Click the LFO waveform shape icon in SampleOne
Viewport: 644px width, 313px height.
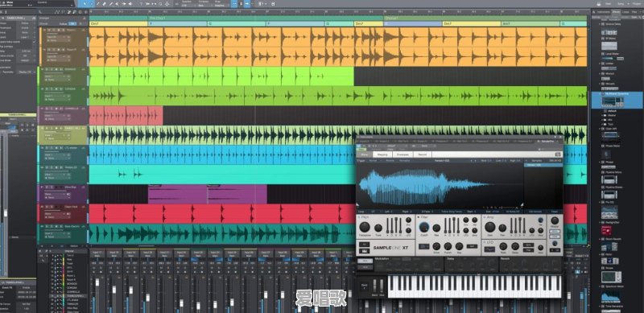click(x=489, y=249)
